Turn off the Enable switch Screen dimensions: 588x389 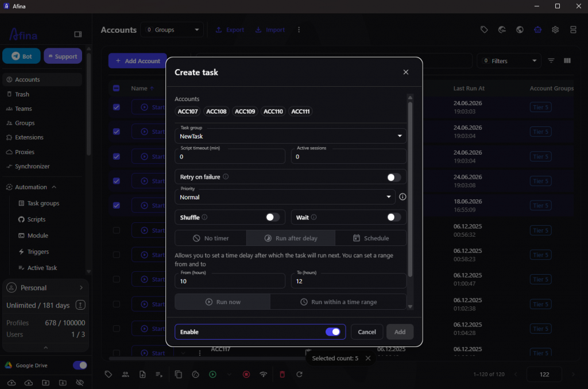333,332
